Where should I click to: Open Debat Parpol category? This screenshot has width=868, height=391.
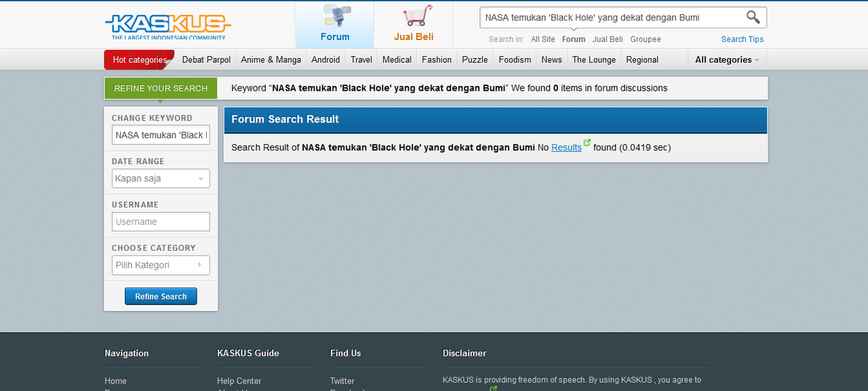click(x=206, y=60)
